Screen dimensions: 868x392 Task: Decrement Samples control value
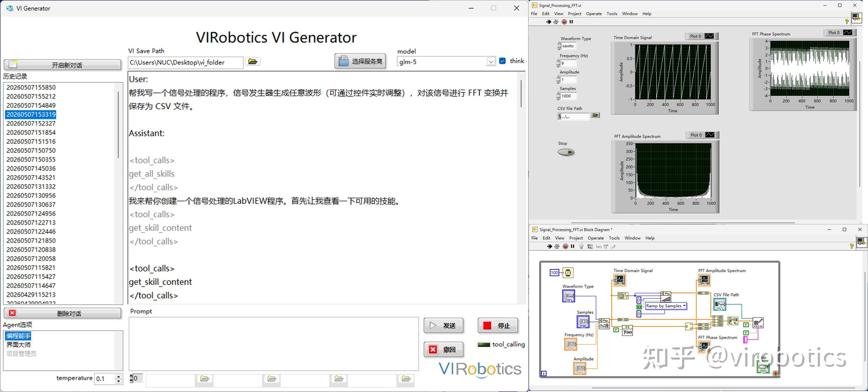558,98
